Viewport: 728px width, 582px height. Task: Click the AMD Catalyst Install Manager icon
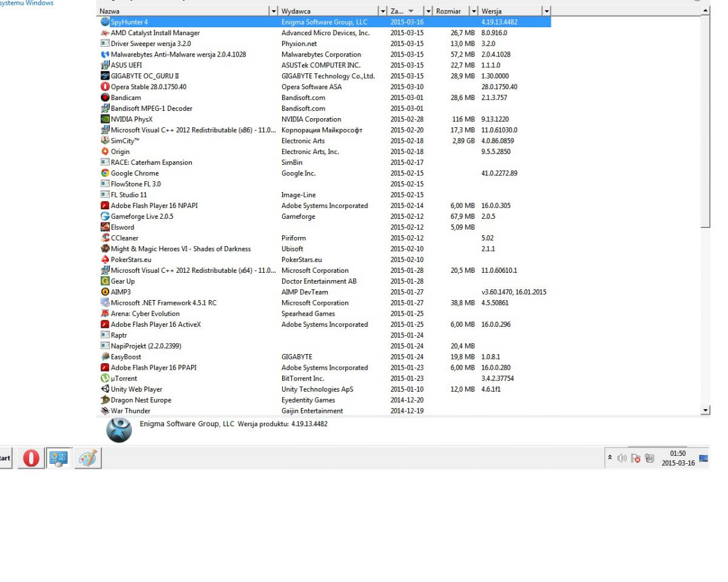point(105,33)
